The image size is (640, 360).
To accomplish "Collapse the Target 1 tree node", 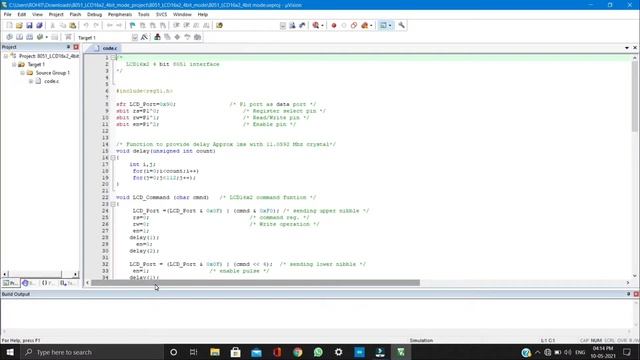I will pyautogui.click(x=14, y=64).
